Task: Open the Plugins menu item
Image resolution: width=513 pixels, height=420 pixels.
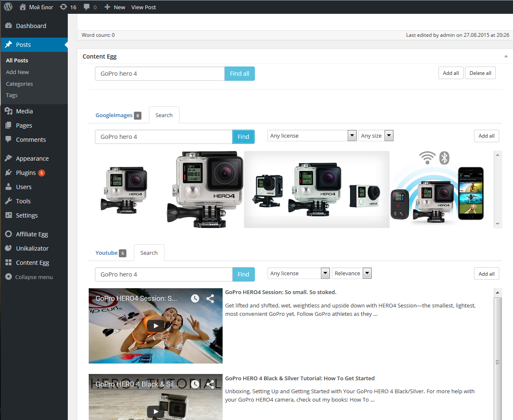Action: coord(26,173)
